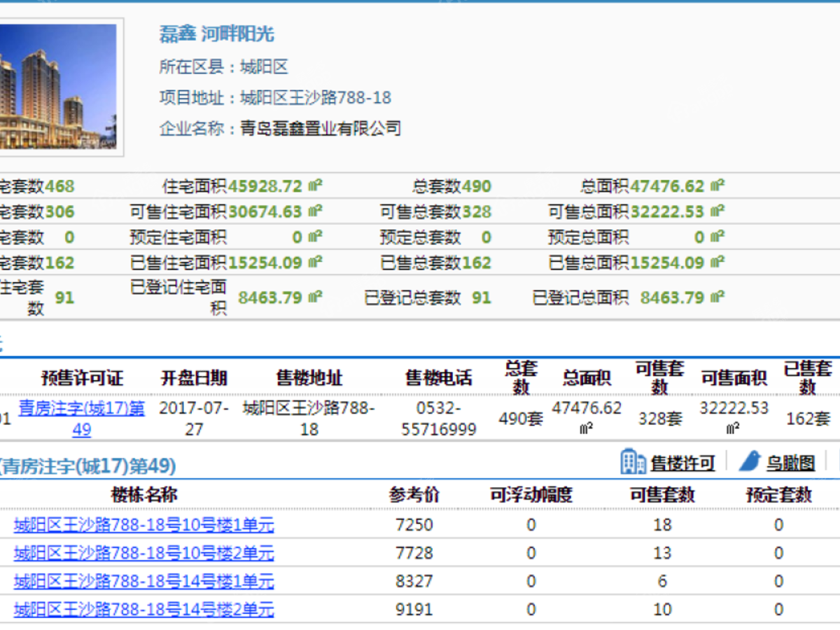Viewport: 840px width, 630px height.
Task: Click the 开盘日期 column header
Action: coord(194,379)
